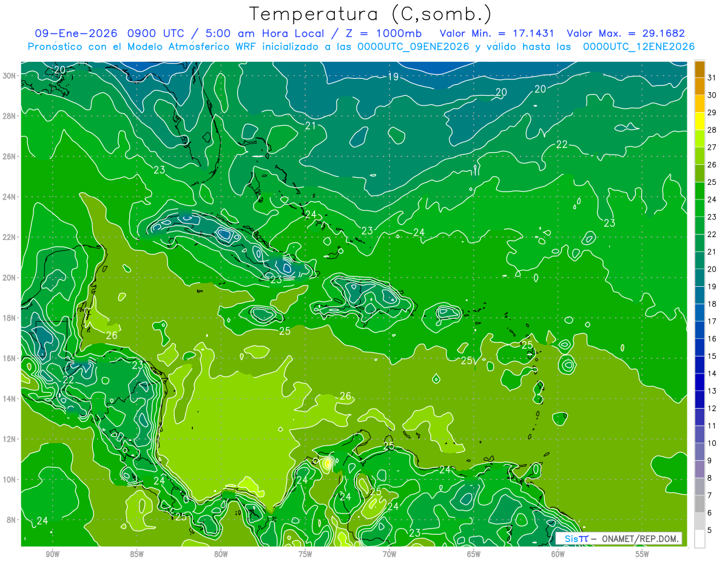Click color scale label "13"

pyautogui.click(x=712, y=391)
